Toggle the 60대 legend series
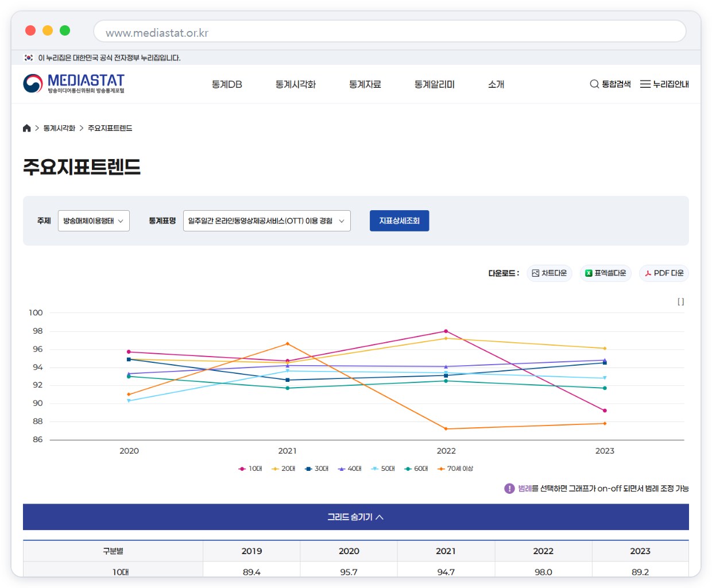 [x=416, y=469]
